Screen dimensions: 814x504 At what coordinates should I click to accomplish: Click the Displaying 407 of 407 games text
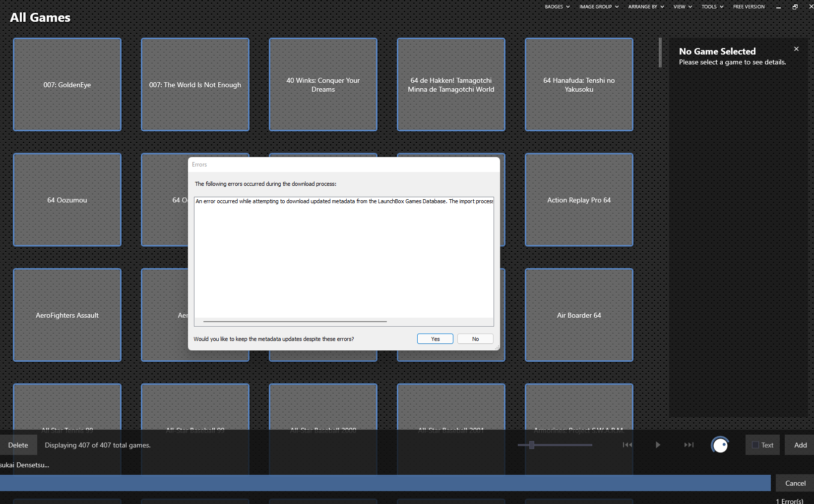point(98,445)
